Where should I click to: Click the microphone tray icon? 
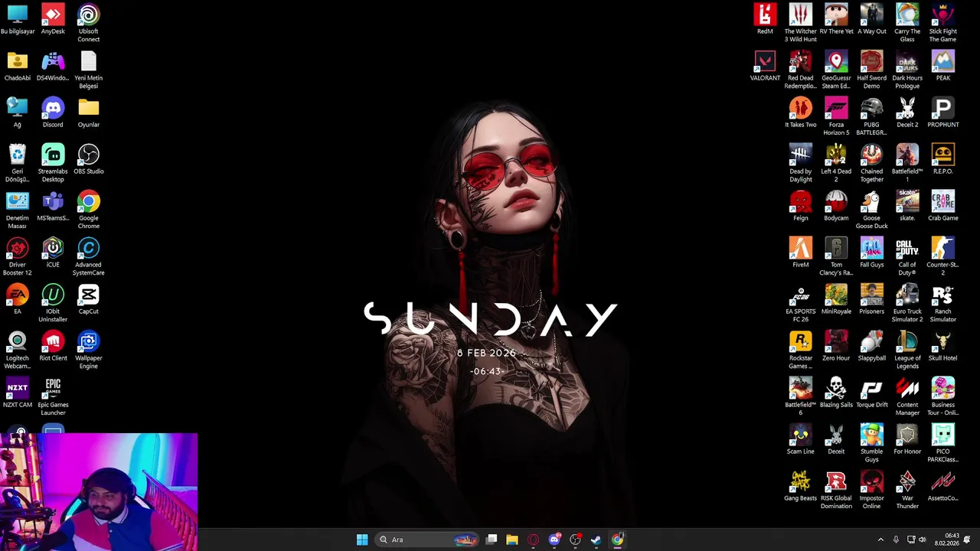895,540
